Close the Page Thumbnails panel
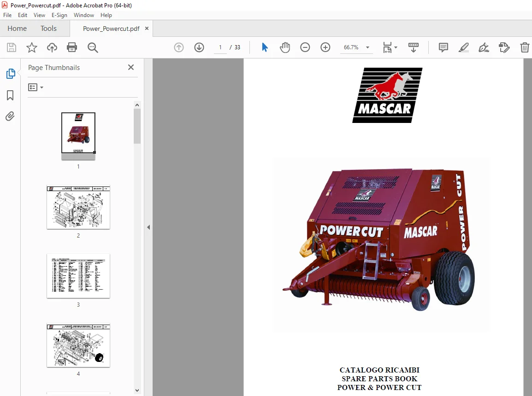 131,67
